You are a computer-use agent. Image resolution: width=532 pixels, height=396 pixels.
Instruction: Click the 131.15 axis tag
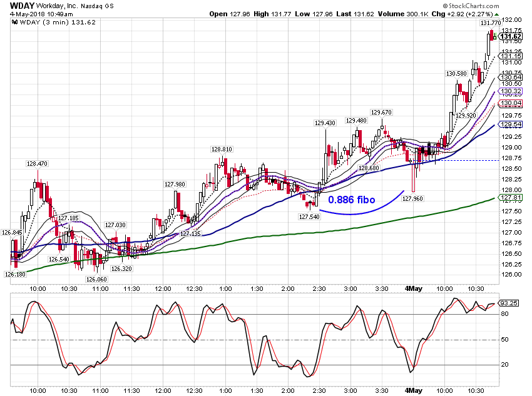click(x=510, y=56)
